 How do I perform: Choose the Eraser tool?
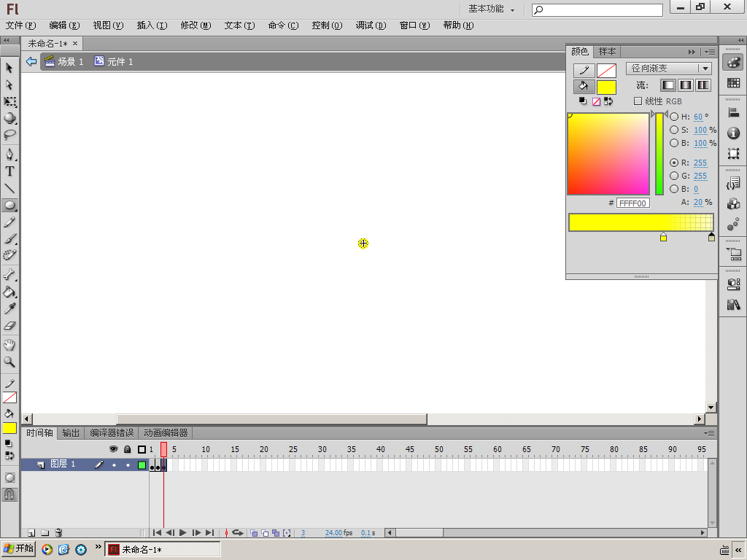point(9,326)
